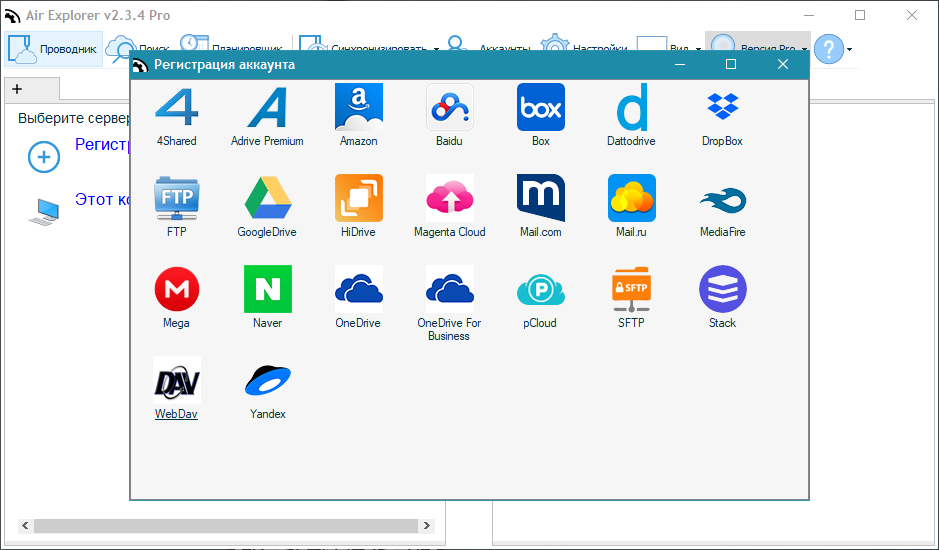This screenshot has width=939, height=550.
Task: Select the Dattodrive icon
Action: (x=632, y=107)
